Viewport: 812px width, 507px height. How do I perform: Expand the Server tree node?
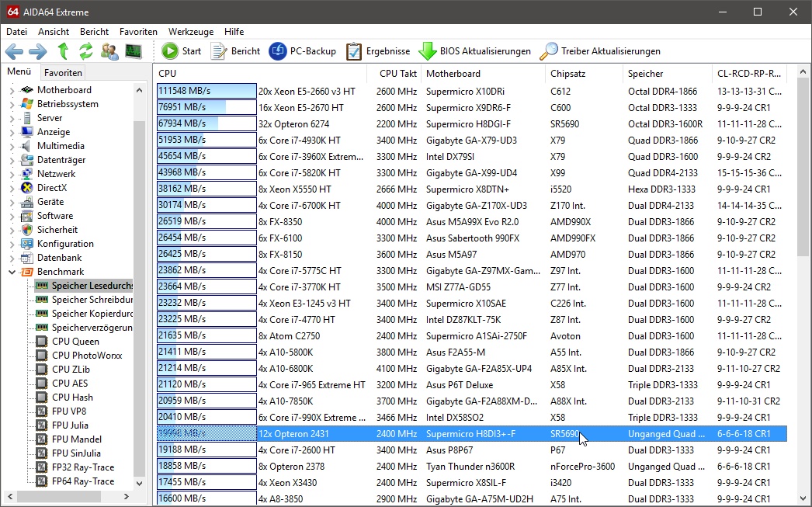(x=12, y=118)
